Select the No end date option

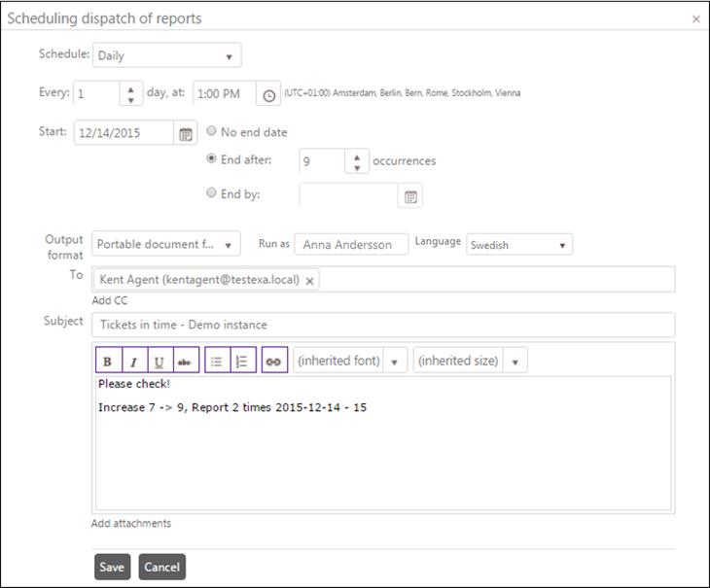[x=211, y=131]
